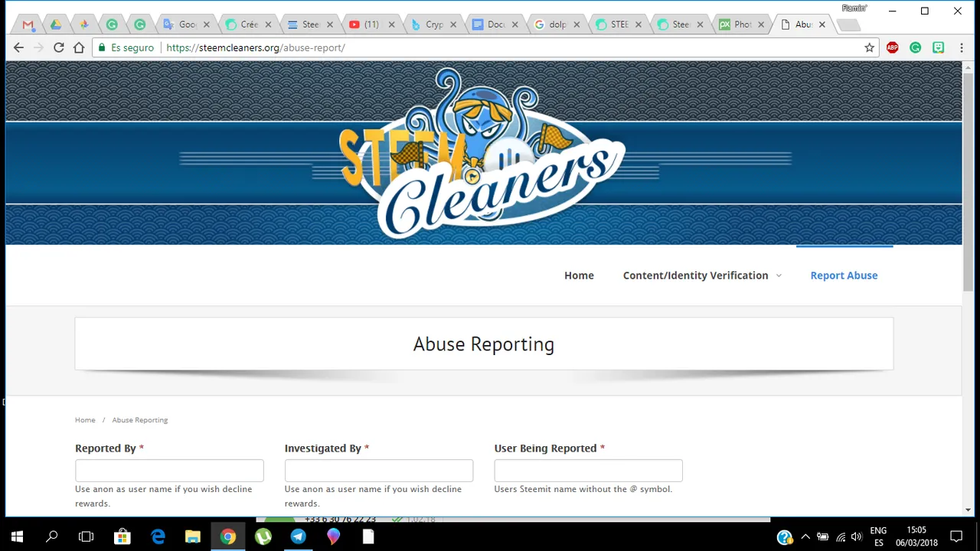Screen dimensions: 980x551
Task: Open the volume control tray icon
Action: [x=857, y=537]
